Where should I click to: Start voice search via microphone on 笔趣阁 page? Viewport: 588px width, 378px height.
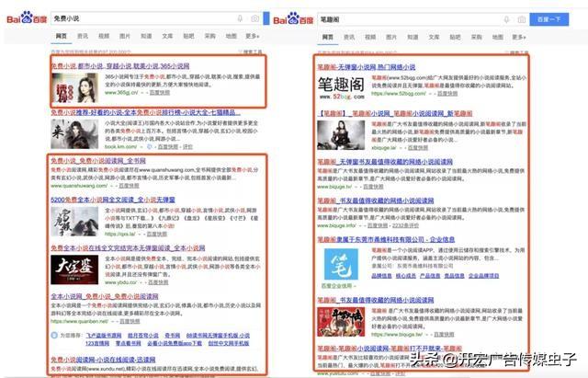[x=506, y=19]
